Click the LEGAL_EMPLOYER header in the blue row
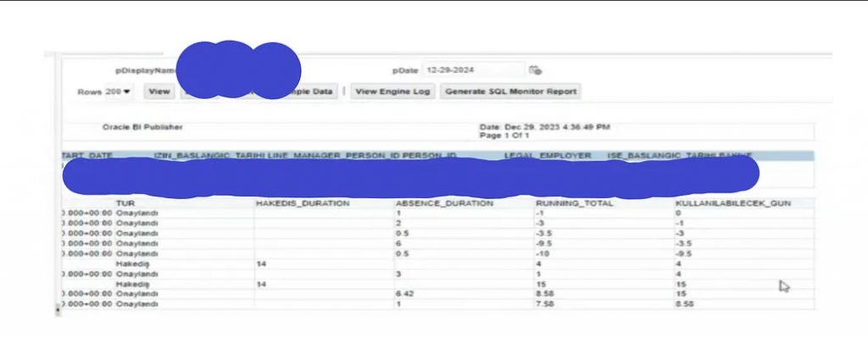Image resolution: width=868 pixels, height=337 pixels. 548,156
